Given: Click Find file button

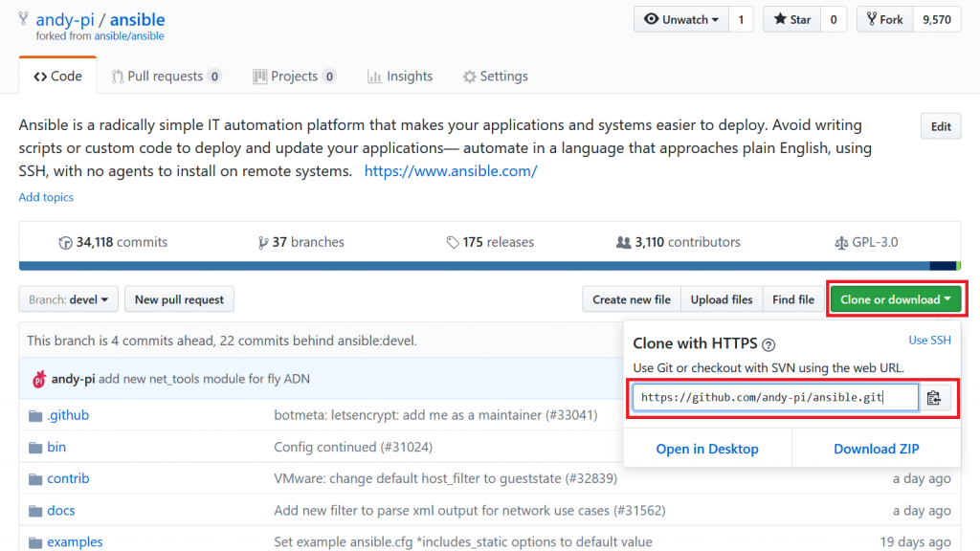Looking at the screenshot, I should 793,299.
